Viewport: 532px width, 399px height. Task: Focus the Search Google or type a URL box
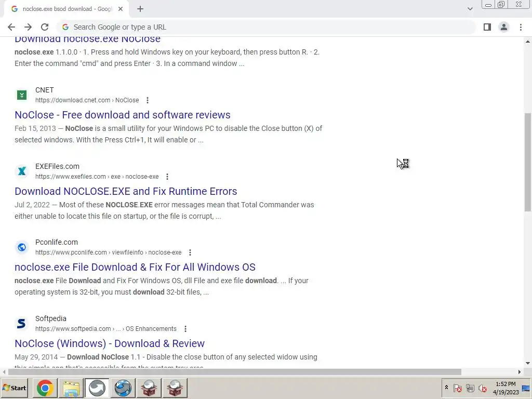click(267, 27)
